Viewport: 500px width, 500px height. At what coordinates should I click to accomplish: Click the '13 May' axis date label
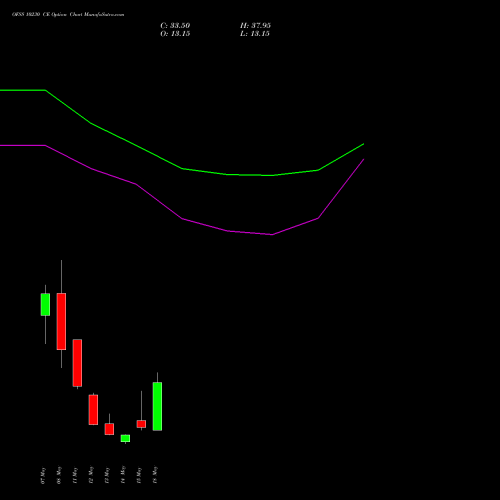(x=107, y=475)
